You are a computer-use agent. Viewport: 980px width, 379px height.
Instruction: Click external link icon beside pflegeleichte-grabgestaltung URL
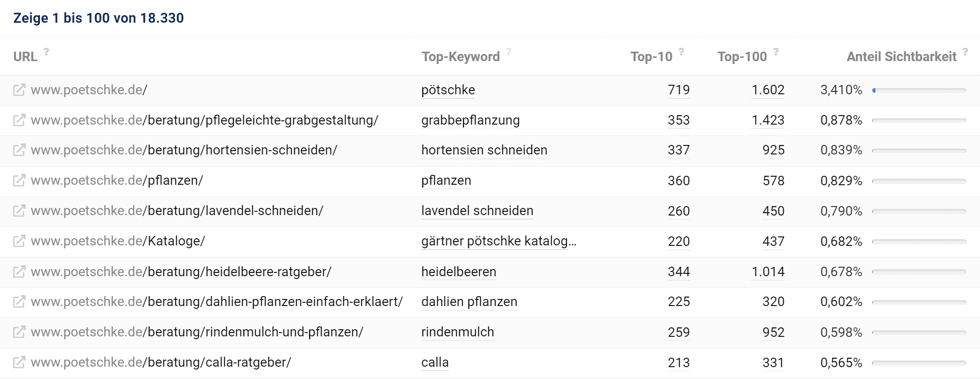19,120
